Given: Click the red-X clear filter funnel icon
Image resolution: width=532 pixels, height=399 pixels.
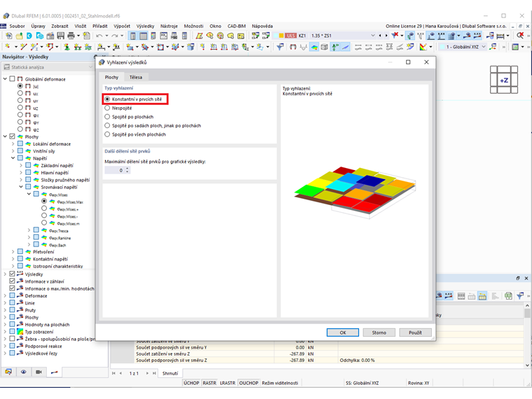Looking at the screenshot, I should [x=395, y=36].
